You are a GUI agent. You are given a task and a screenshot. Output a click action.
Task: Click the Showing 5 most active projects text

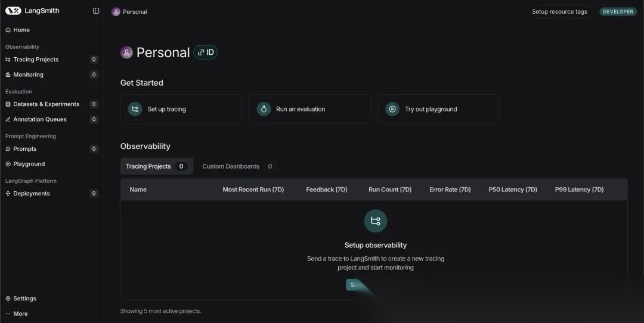click(x=160, y=311)
